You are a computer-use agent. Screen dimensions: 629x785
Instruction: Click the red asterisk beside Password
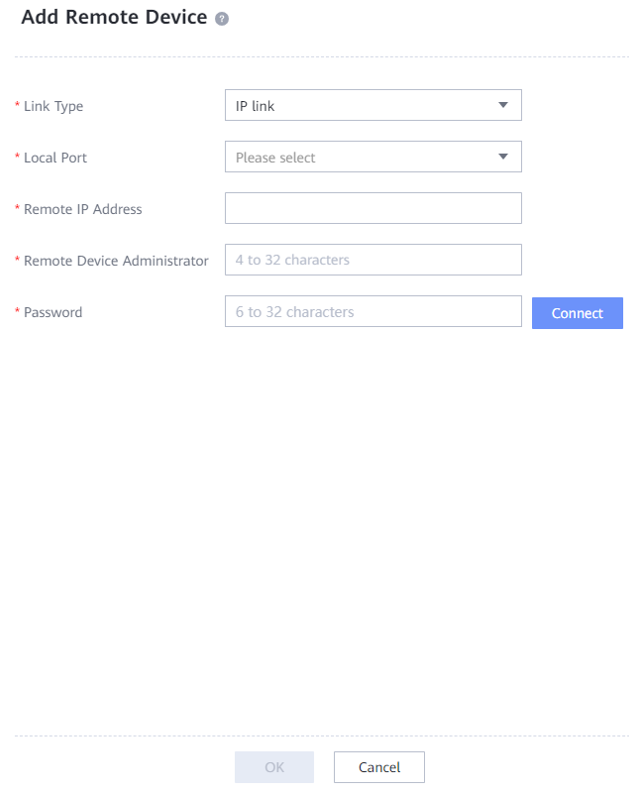17,313
